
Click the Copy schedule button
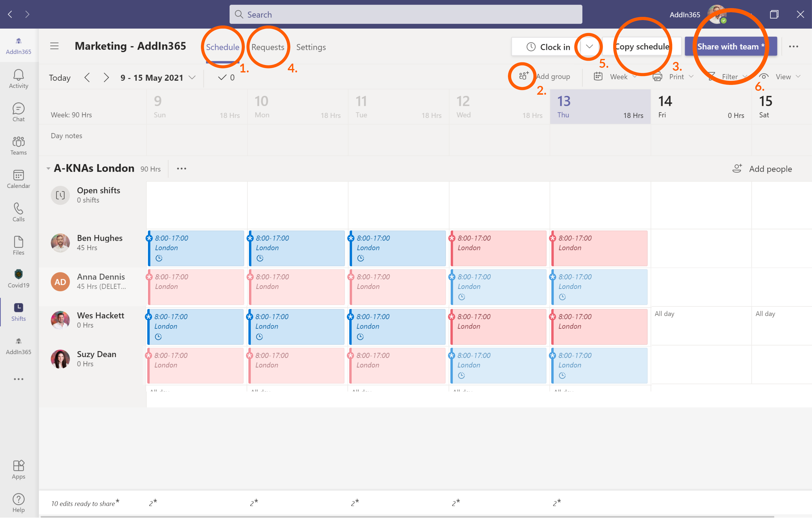642,46
